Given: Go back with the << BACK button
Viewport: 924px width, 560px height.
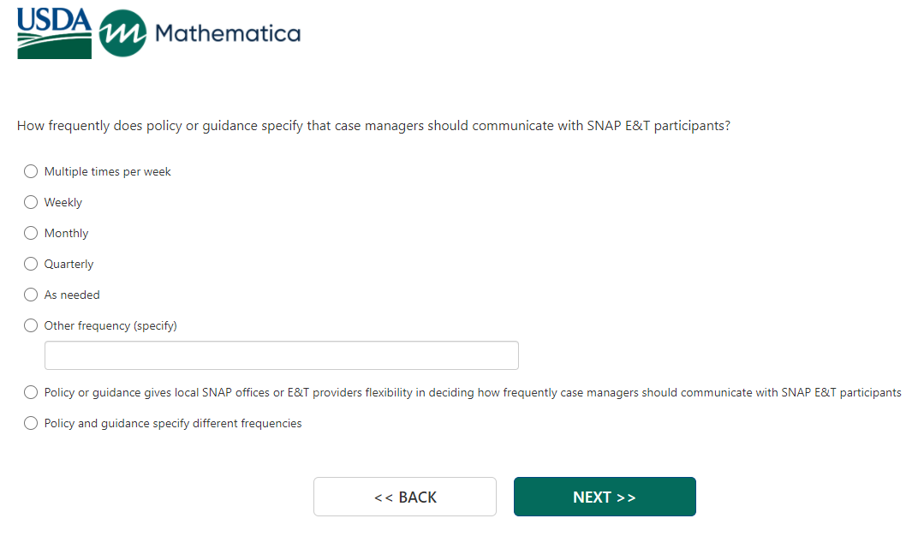Looking at the screenshot, I should (405, 497).
